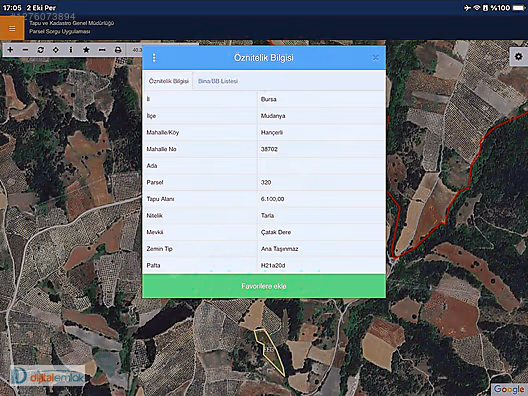The image size is (528, 396).
Task: Select the Hançerli value cell
Action: pyautogui.click(x=321, y=132)
